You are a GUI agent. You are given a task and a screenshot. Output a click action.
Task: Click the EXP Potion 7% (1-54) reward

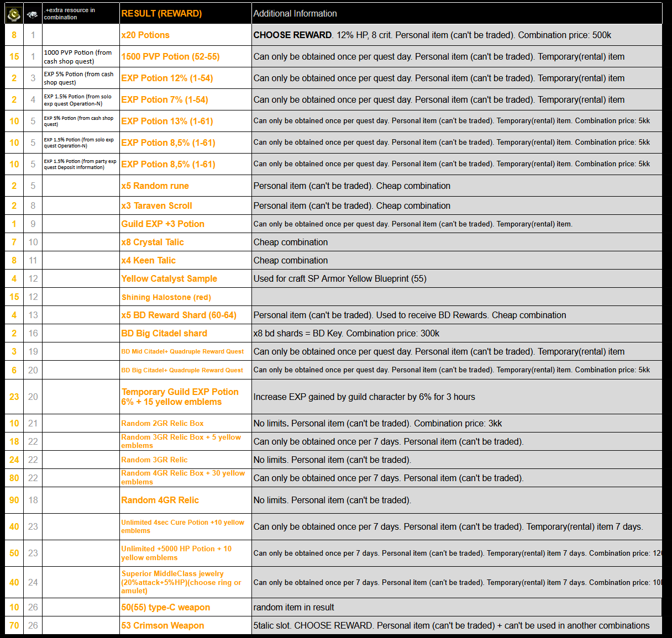point(165,99)
